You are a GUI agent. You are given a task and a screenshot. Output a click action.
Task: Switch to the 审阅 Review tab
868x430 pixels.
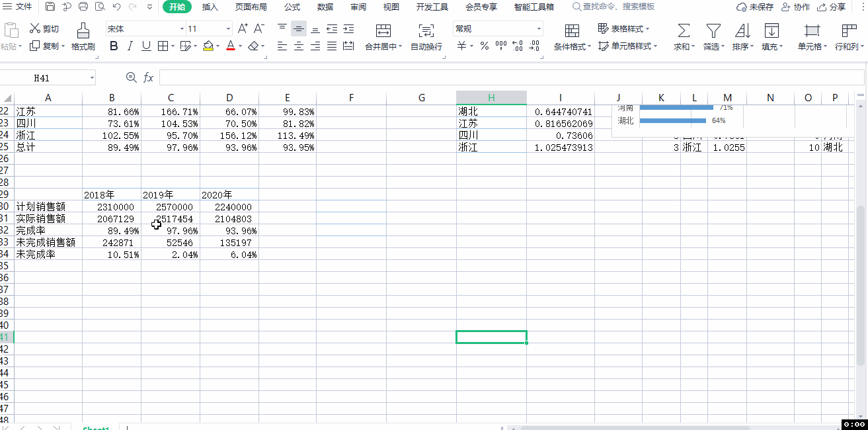[x=358, y=7]
